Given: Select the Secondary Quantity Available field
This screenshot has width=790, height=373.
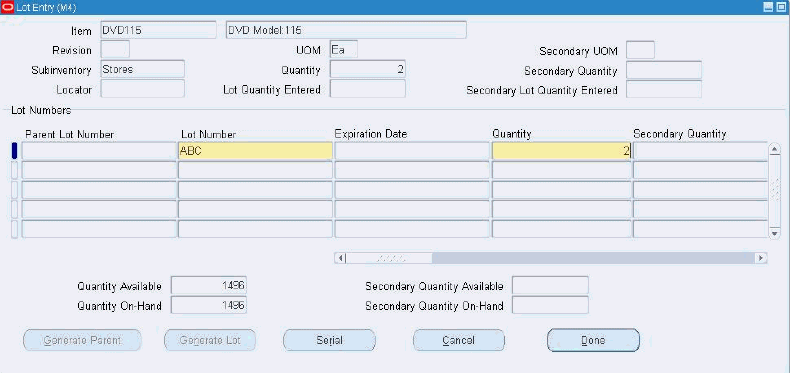Looking at the screenshot, I should 550,286.
